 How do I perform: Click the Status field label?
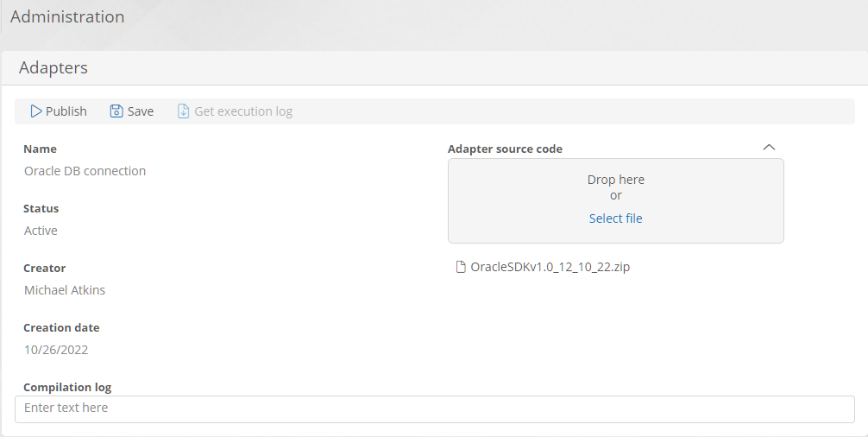pos(41,208)
